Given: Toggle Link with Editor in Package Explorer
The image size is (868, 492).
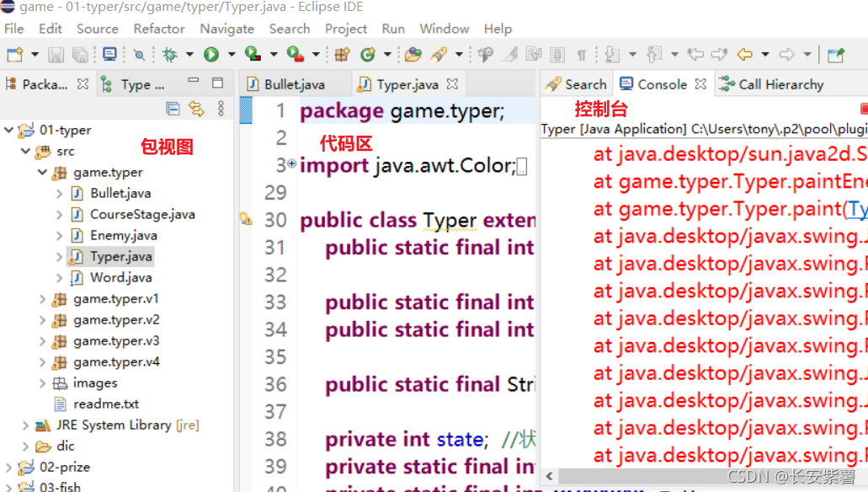Looking at the screenshot, I should click(x=196, y=109).
